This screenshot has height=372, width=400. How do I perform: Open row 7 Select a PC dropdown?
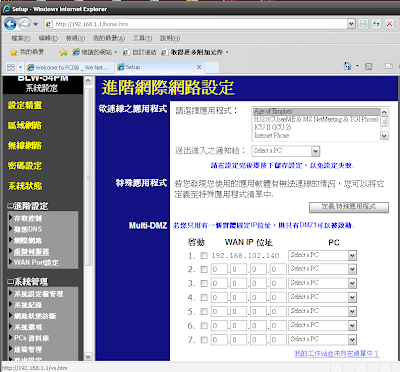[x=322, y=339]
